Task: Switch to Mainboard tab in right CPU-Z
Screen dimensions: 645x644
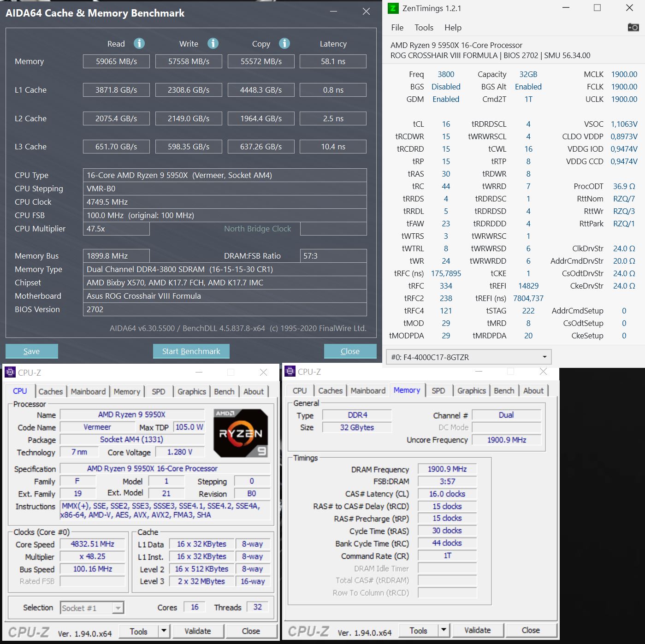Action: point(368,390)
